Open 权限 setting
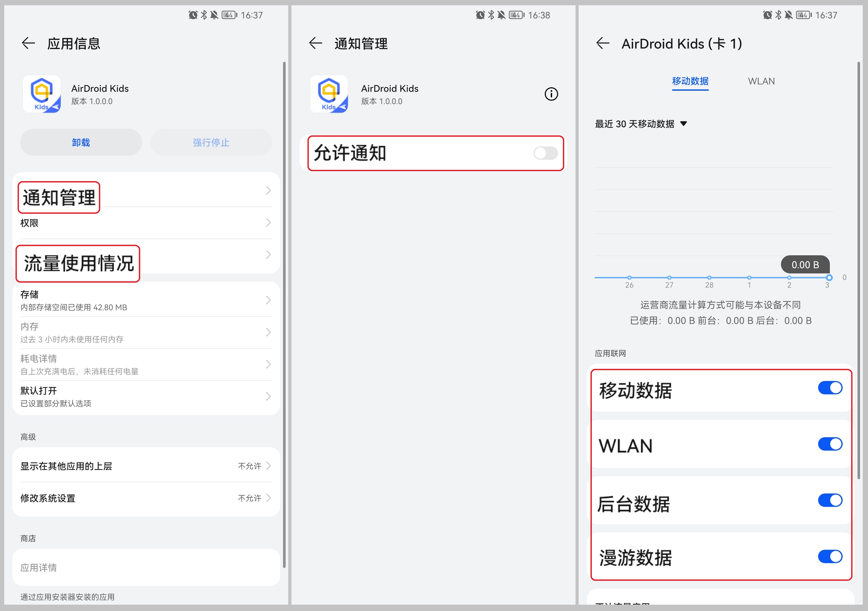 pyautogui.click(x=146, y=223)
